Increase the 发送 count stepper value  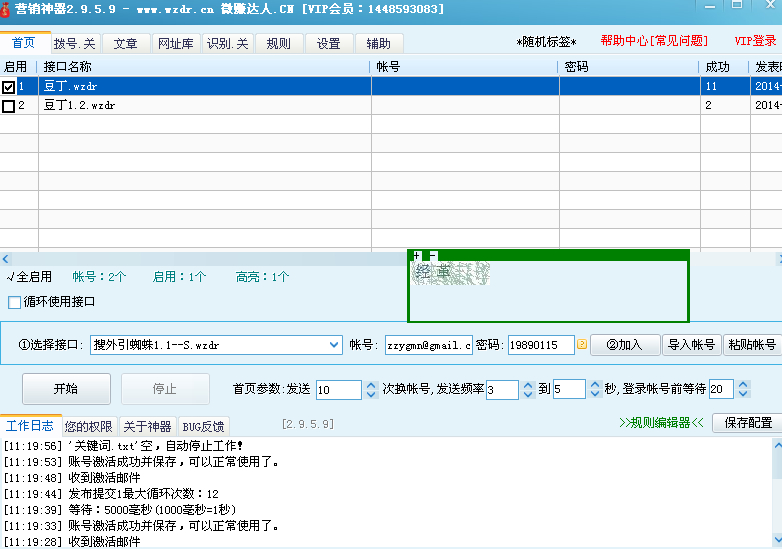pyautogui.click(x=371, y=385)
